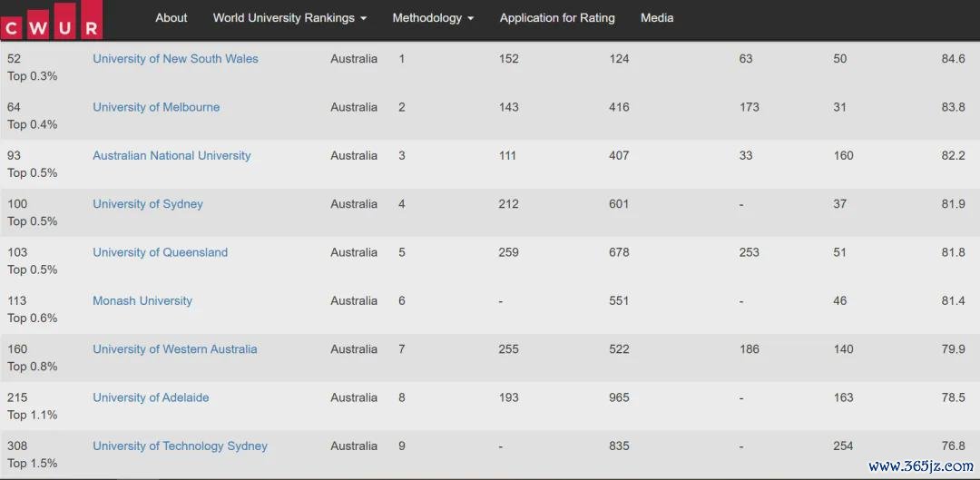This screenshot has height=480, width=980.
Task: Open University of Sydney link
Action: [x=148, y=204]
